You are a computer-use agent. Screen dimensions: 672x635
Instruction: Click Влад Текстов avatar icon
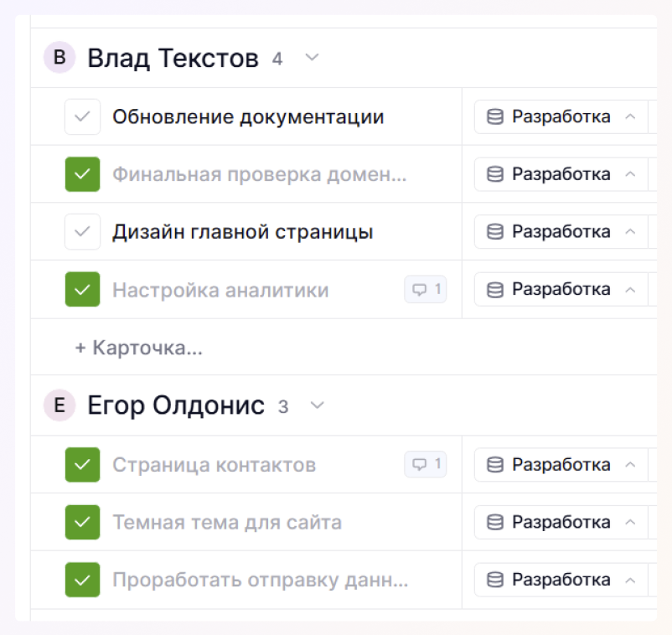[59, 58]
